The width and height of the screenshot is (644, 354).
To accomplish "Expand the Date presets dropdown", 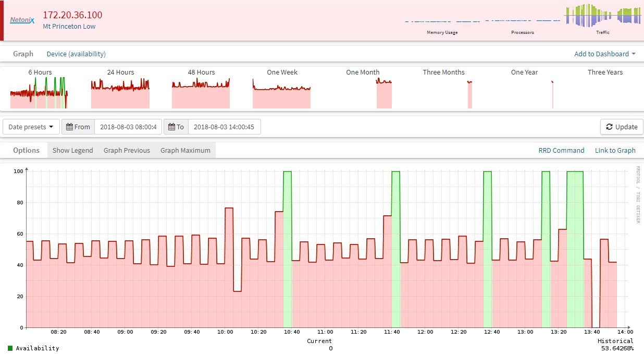I will [31, 127].
